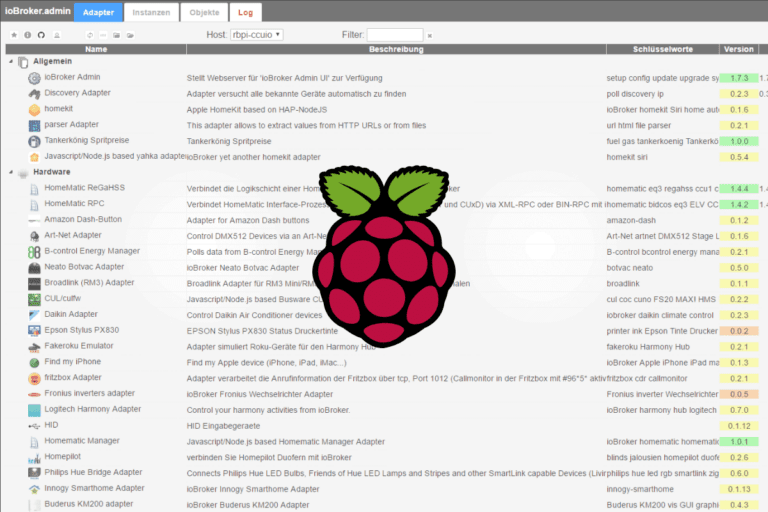Click the fritzbox Adapter icon
This screenshot has height=512, width=768.
click(34, 378)
